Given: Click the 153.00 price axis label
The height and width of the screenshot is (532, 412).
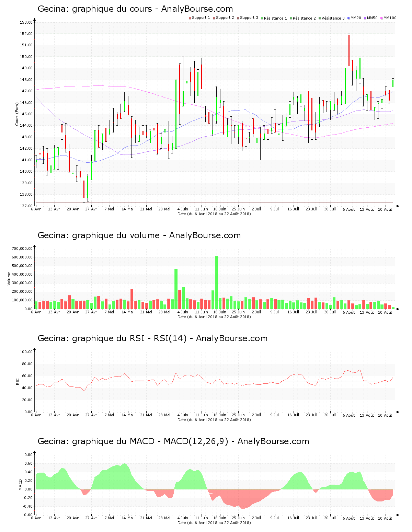Looking at the screenshot, I should 26,22.
